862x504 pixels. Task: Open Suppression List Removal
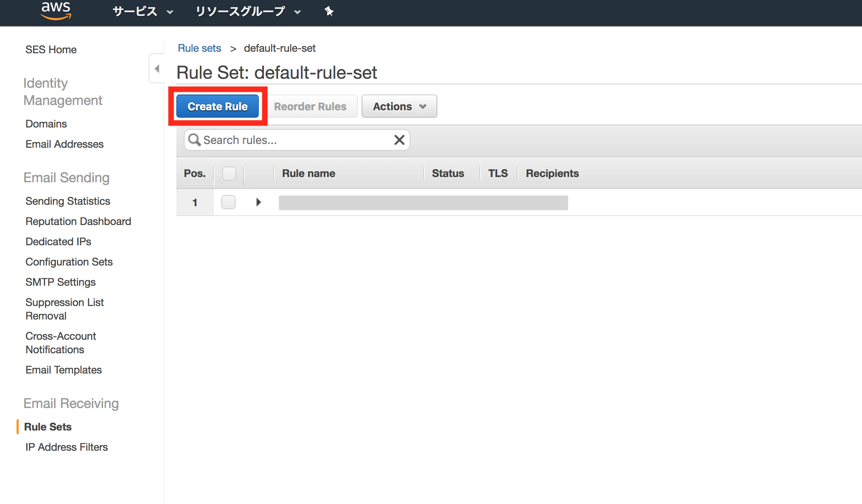click(65, 309)
